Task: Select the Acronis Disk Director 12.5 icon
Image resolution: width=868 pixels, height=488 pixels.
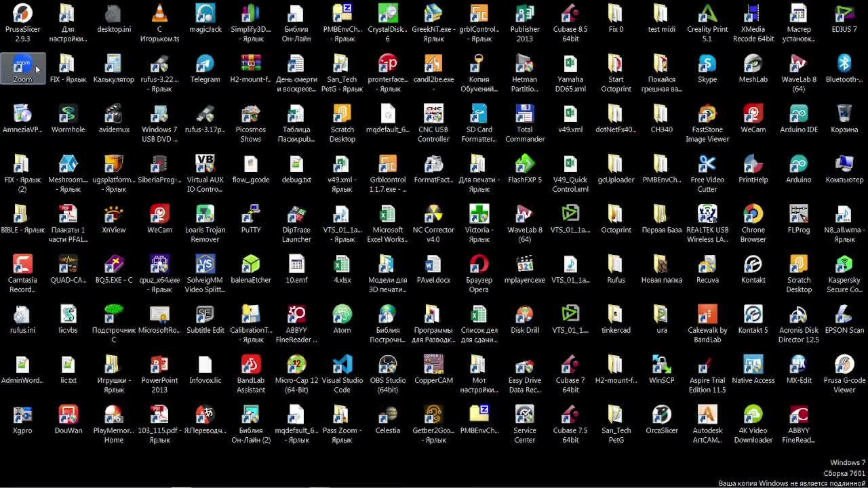Action: (x=799, y=314)
